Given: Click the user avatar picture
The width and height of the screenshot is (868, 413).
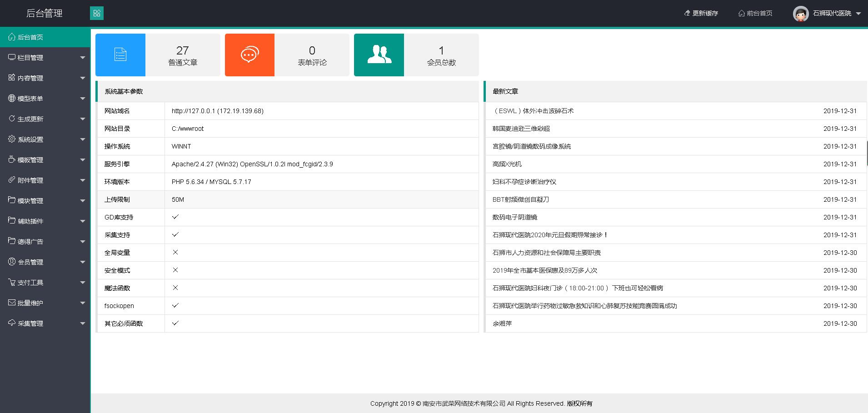Looking at the screenshot, I should coord(800,14).
